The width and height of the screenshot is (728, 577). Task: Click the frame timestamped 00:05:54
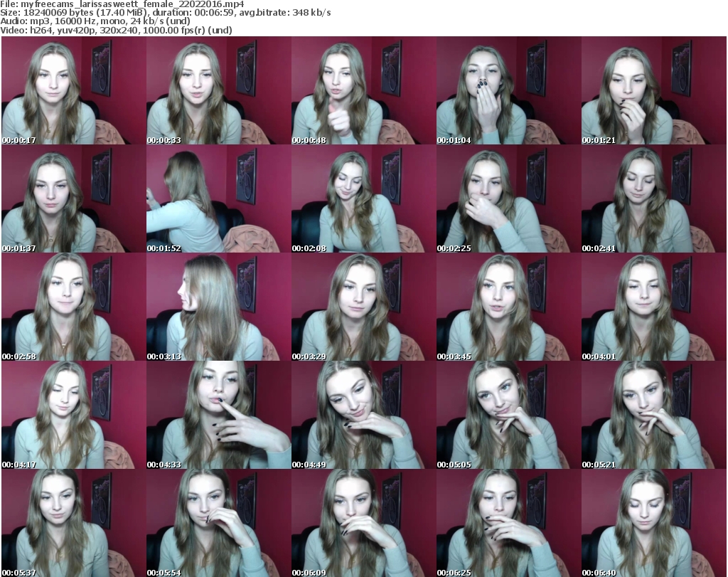click(x=219, y=523)
